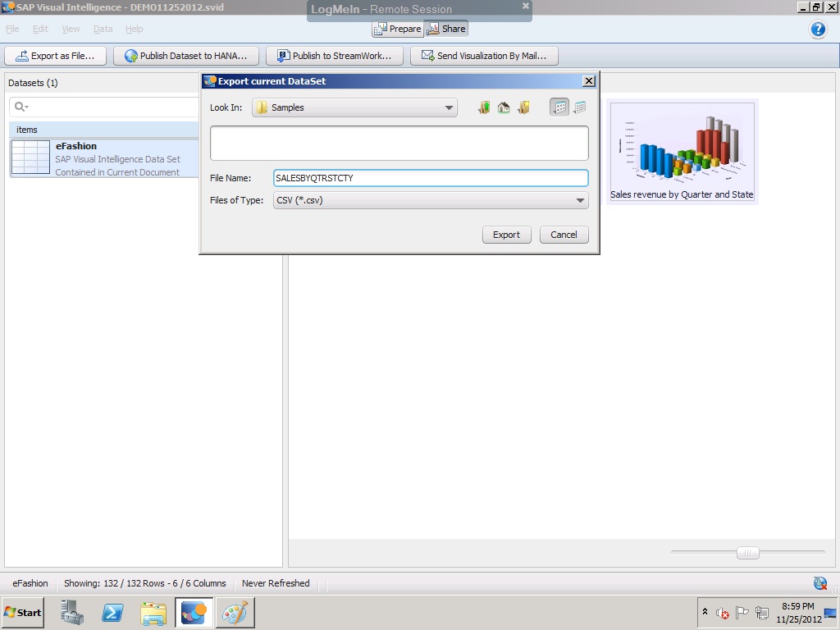Click the Show Desktop icon beside the clock

point(830,613)
